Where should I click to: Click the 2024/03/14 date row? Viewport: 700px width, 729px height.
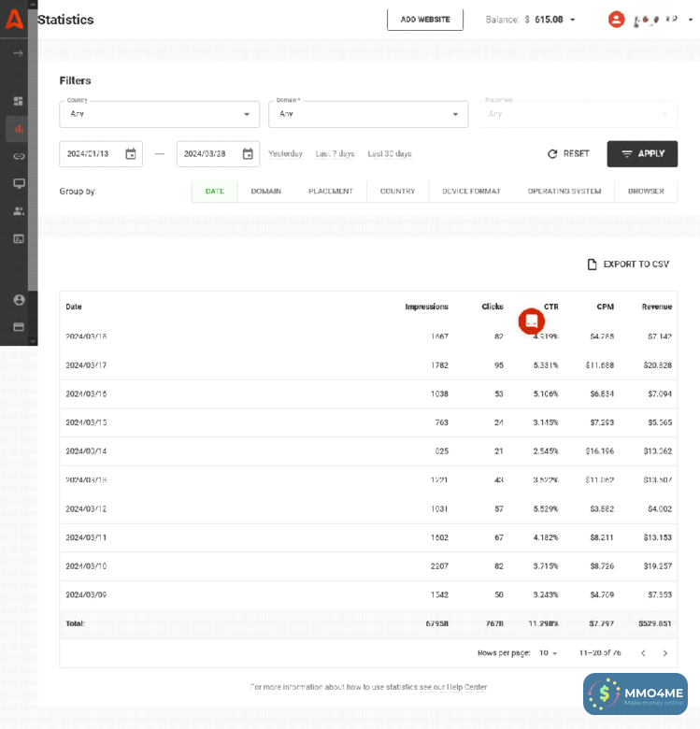(x=368, y=451)
